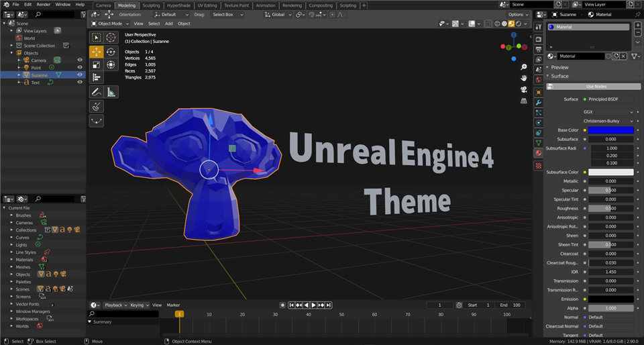Viewport: 644px width, 345px height.
Task: Unlink material with the X button
Action: coord(623,56)
